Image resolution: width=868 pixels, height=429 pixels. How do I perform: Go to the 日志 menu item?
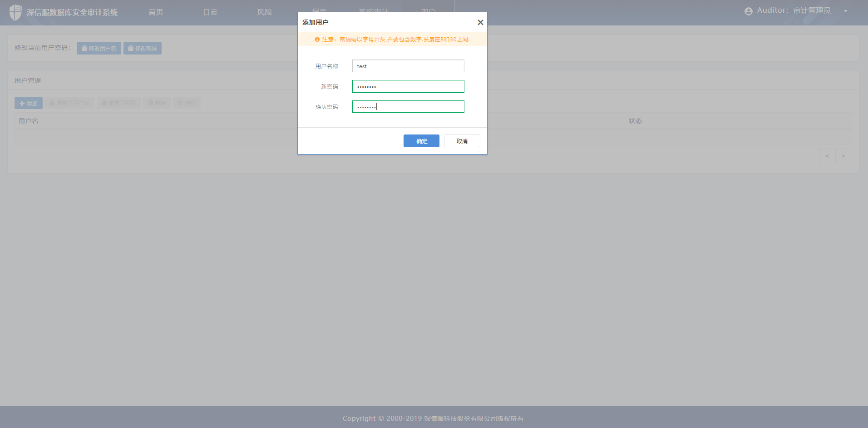(x=210, y=12)
